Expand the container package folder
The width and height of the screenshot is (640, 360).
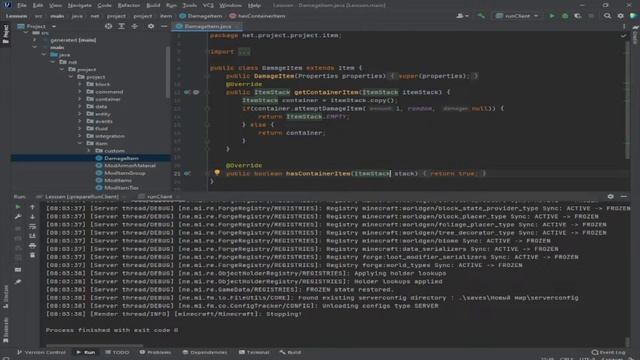(x=80, y=99)
